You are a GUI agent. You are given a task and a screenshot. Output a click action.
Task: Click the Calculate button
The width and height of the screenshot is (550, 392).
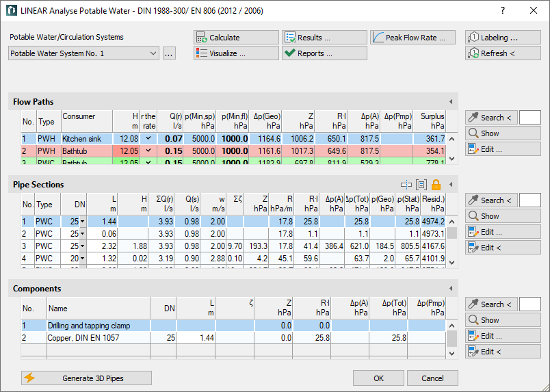point(236,38)
